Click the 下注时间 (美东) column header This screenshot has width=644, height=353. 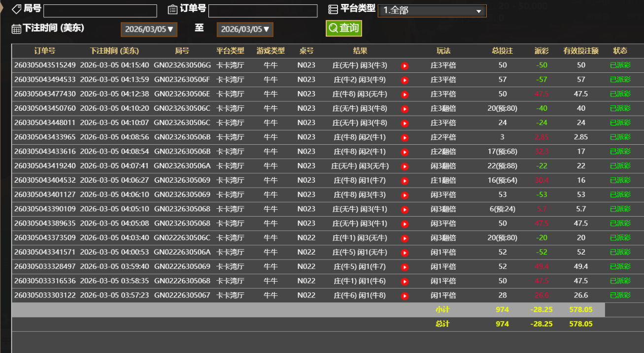(114, 51)
